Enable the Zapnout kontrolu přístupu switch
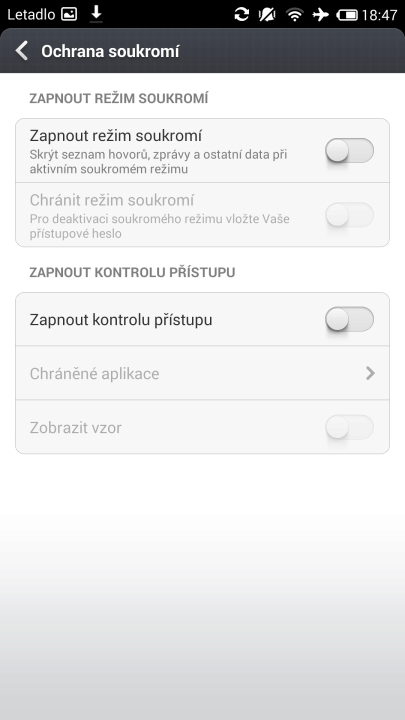The width and height of the screenshot is (405, 720). (349, 319)
